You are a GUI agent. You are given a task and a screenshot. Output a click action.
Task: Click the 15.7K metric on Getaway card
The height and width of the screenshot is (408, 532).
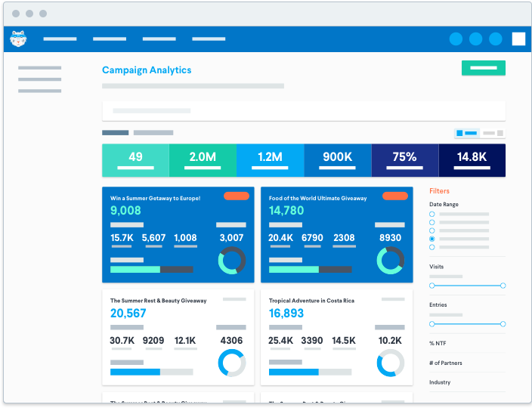point(122,238)
